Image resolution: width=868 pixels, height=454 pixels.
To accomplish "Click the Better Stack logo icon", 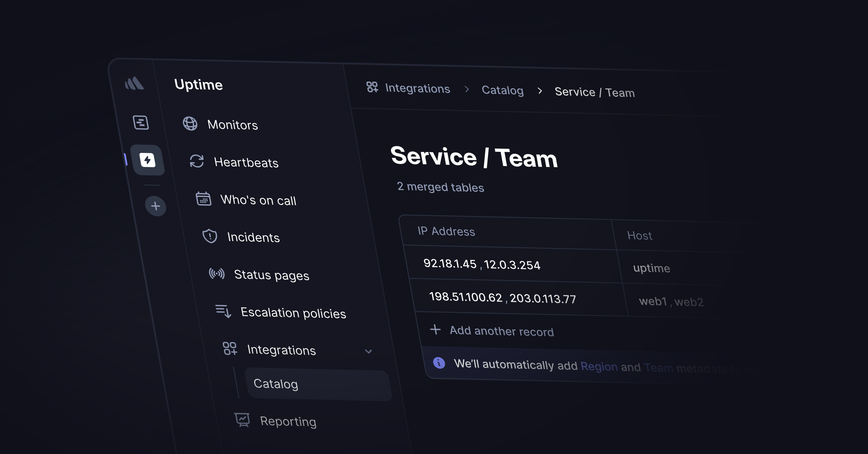I will pos(134,83).
